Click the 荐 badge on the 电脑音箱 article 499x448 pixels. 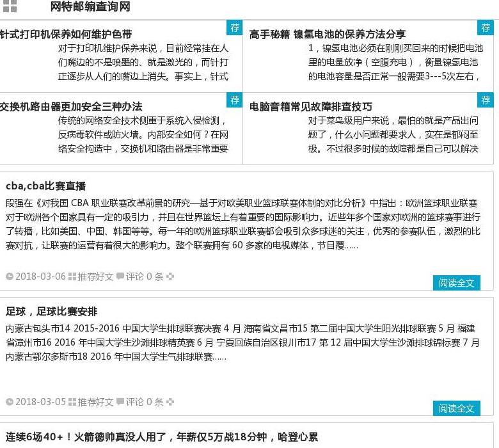pyautogui.click(x=486, y=100)
